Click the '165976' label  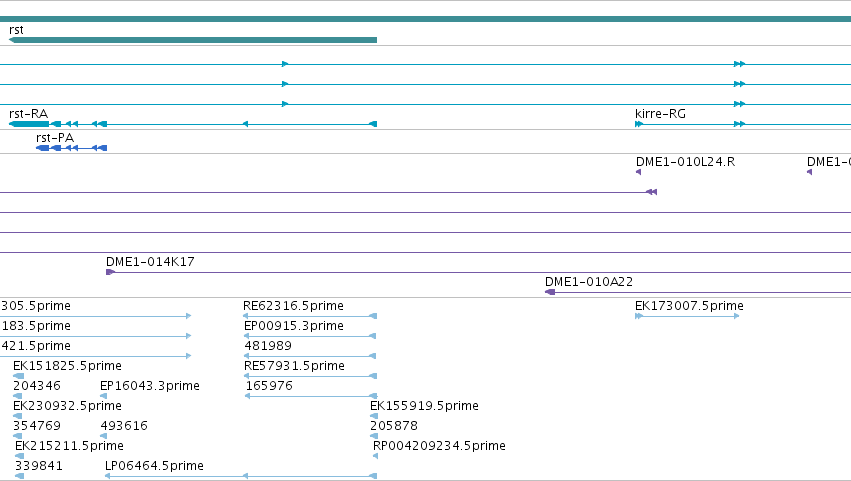point(269,386)
